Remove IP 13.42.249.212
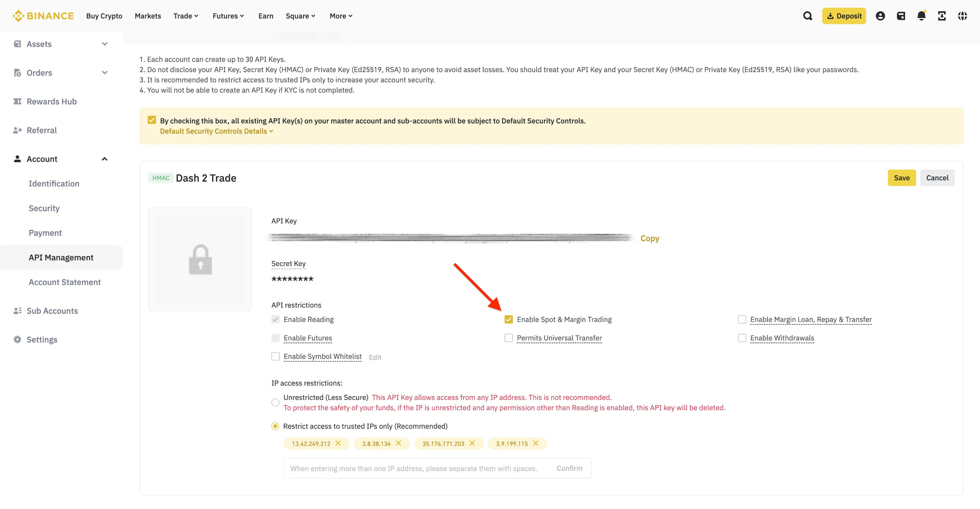980x509 pixels. click(x=338, y=443)
